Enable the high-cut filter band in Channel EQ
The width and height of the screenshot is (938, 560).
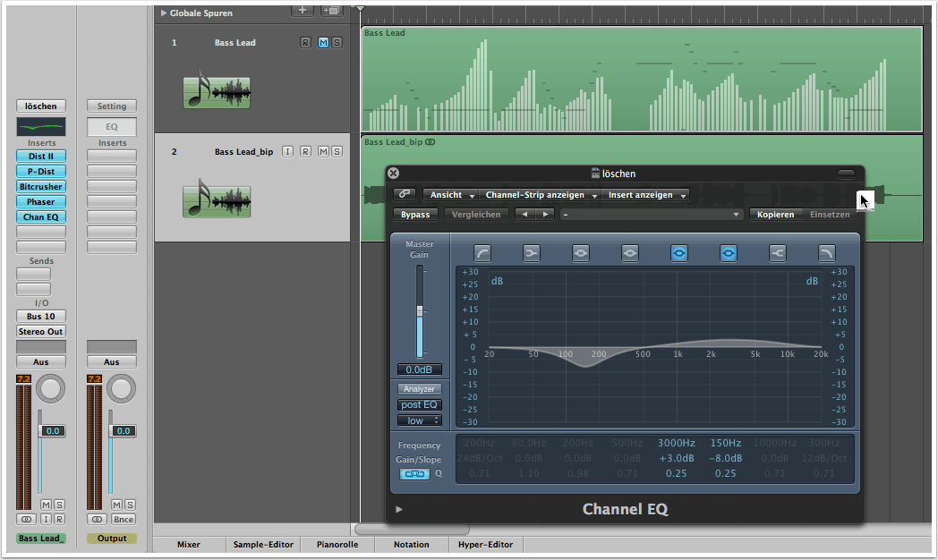[826, 253]
